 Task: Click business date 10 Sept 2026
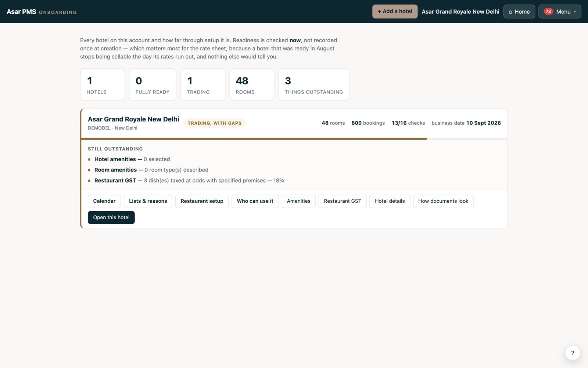click(x=466, y=123)
